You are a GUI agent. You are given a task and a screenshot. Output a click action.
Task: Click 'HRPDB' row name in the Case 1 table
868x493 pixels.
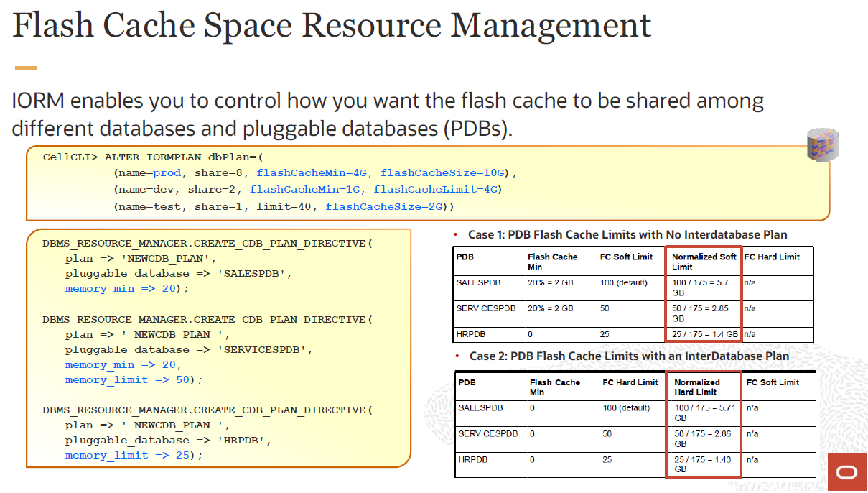click(x=470, y=334)
